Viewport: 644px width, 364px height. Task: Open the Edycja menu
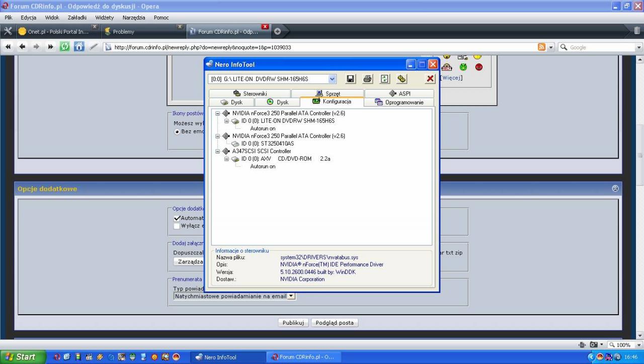click(x=28, y=18)
